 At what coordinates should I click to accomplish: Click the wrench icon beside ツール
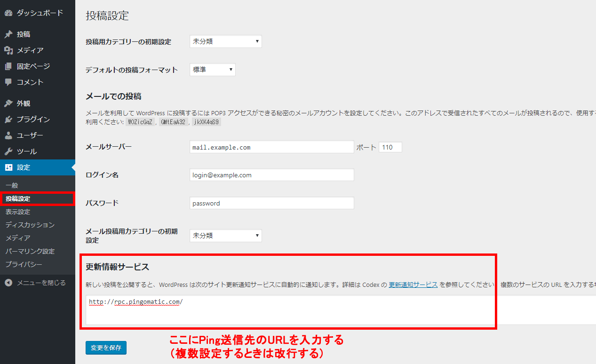8,151
